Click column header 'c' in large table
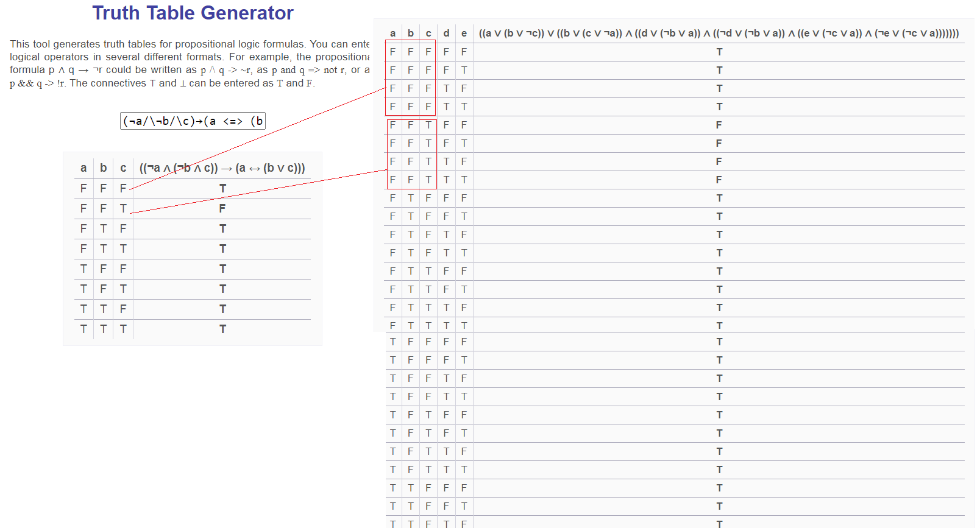 pyautogui.click(x=428, y=33)
